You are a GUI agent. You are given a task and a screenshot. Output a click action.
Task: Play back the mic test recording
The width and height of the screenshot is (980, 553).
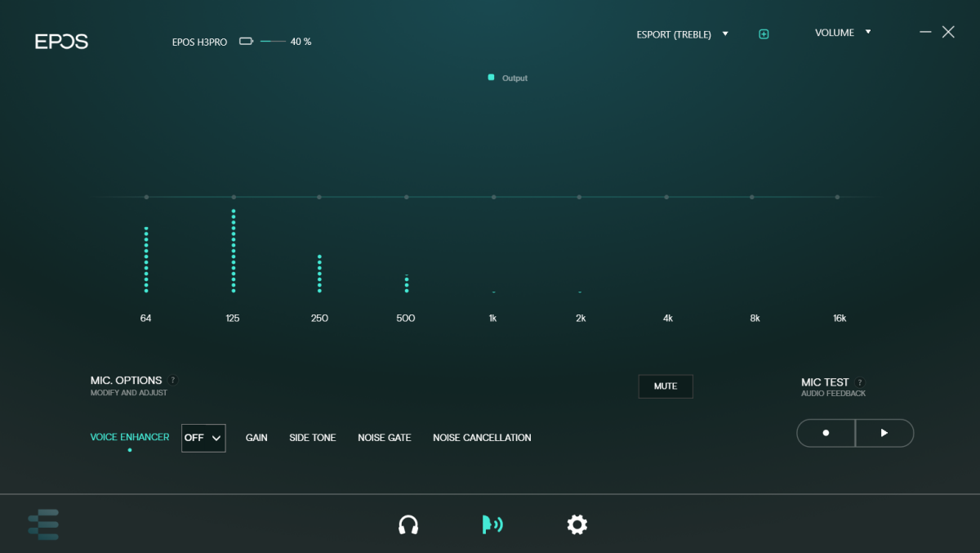point(884,433)
